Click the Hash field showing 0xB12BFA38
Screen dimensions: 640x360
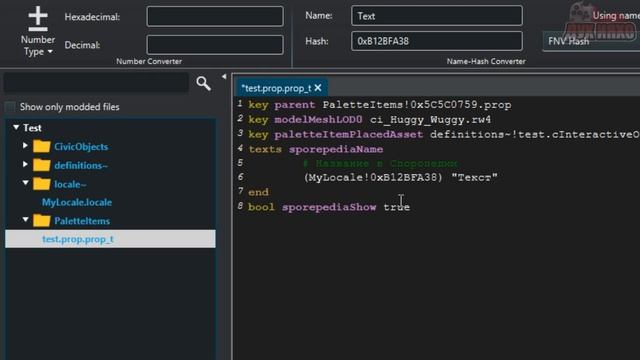[x=436, y=41]
